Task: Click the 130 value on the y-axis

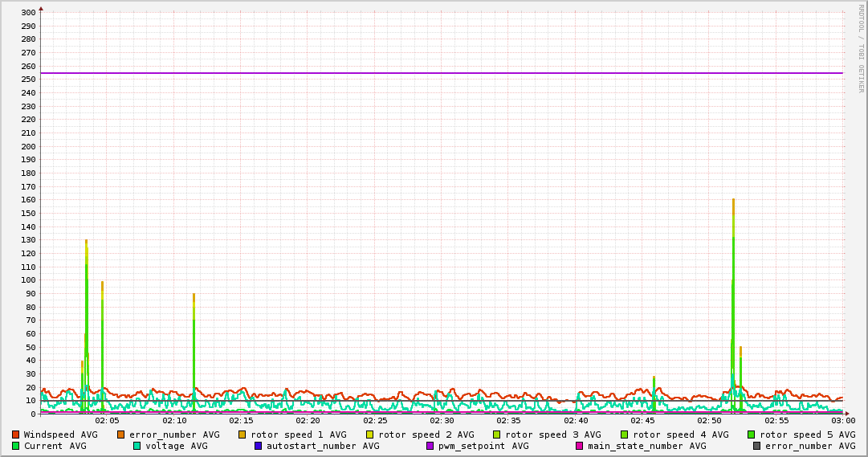Action: 28,240
